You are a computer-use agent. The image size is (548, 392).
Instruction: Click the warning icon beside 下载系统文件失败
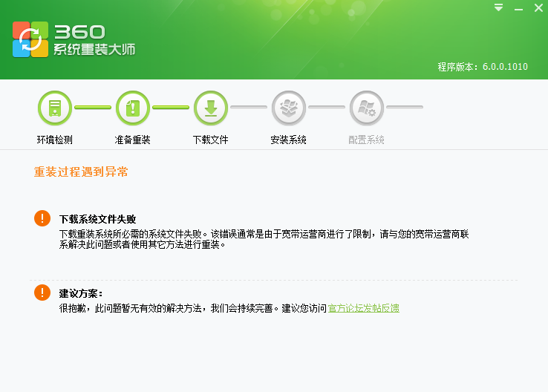(42, 218)
